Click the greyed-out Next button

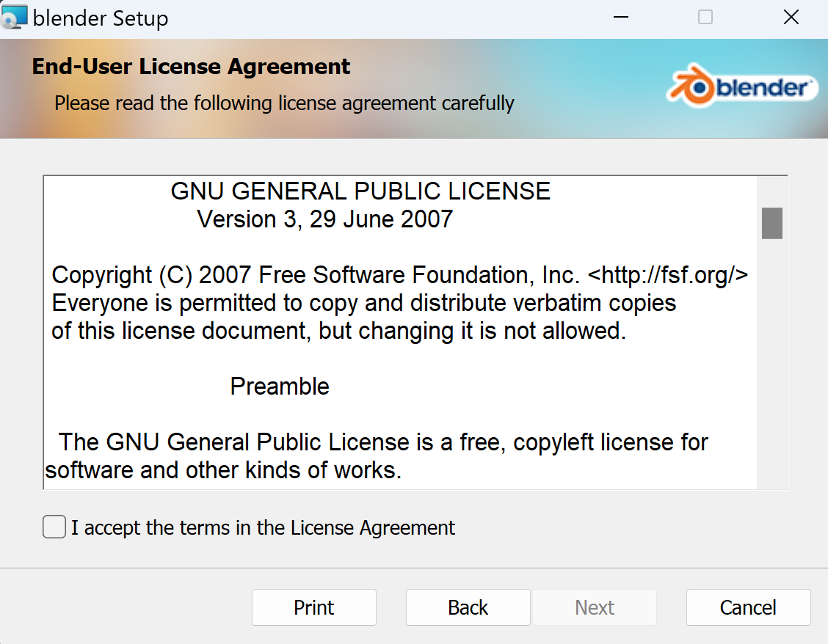(x=595, y=607)
